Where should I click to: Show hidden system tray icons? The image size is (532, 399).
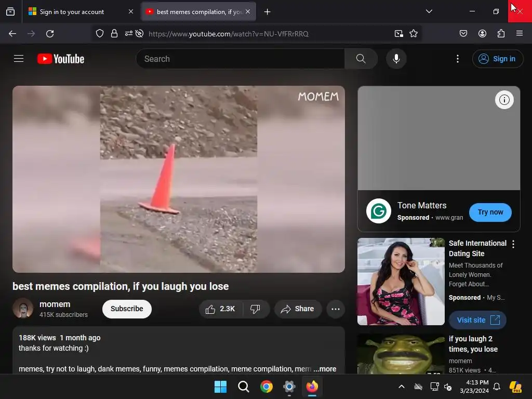point(402,387)
